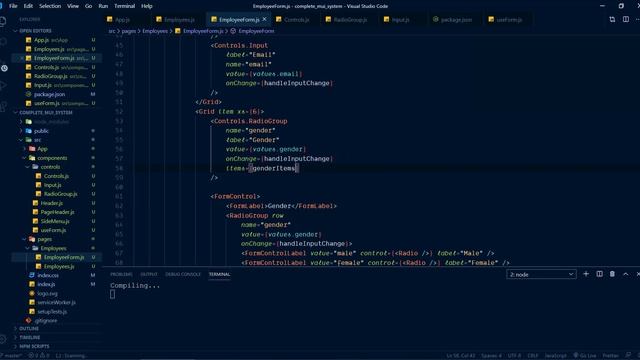Click Prettier in the status bar
The image size is (640, 360).
coord(611,356)
